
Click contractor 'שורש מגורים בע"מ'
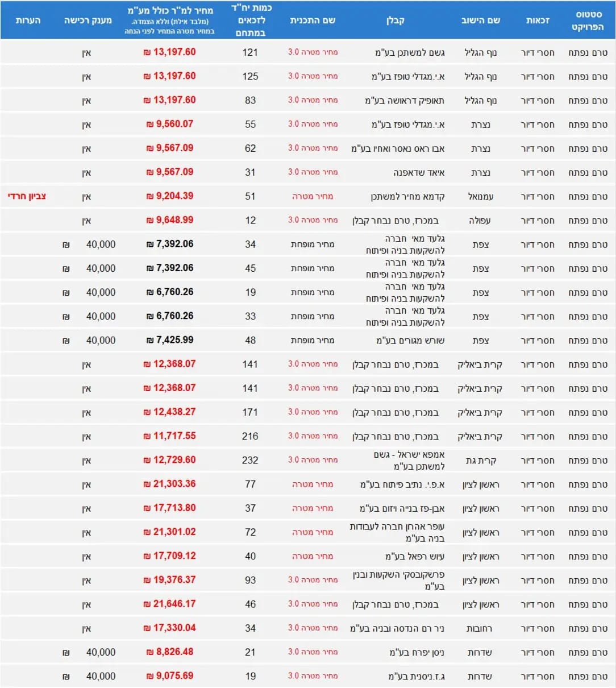410,341
